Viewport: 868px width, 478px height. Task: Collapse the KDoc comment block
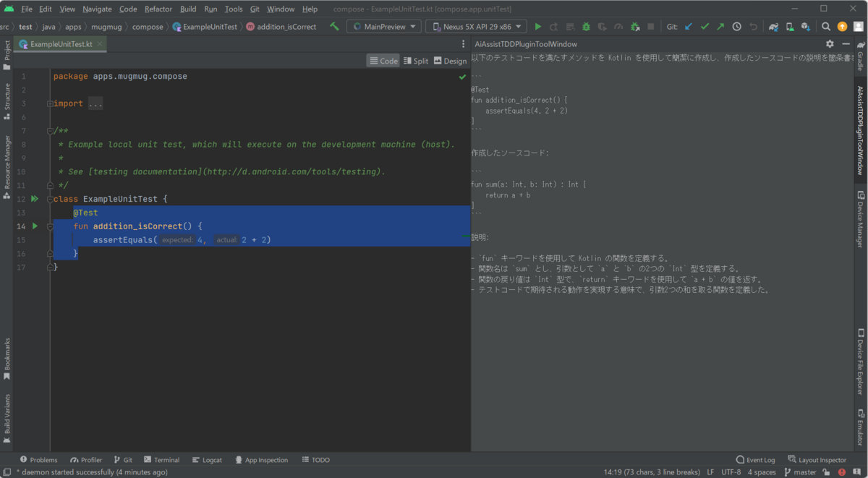tap(50, 131)
